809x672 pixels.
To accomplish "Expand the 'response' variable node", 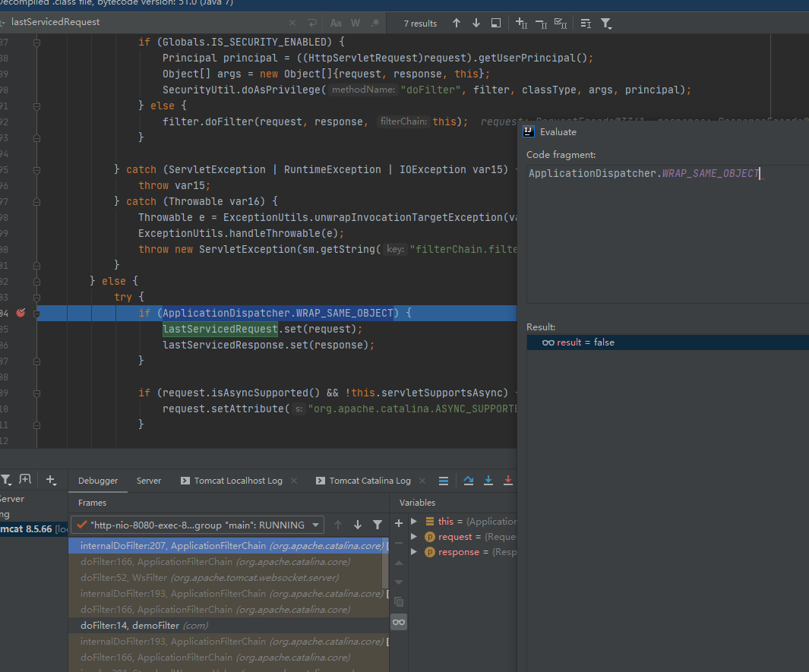I will 414,552.
